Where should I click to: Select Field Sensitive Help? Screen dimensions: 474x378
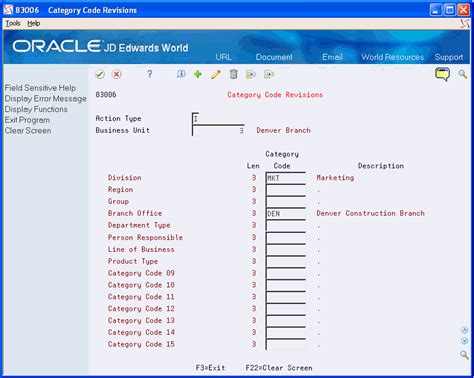pyautogui.click(x=40, y=88)
